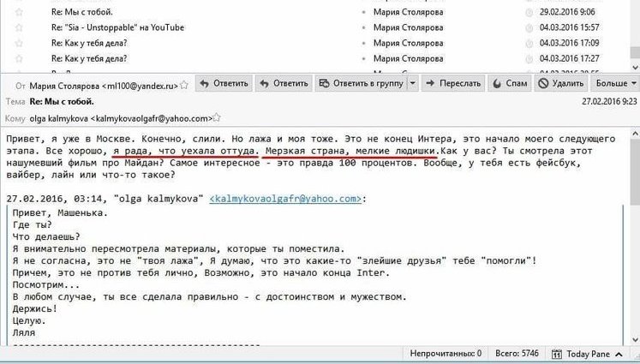Image resolution: width=640 pixels, height=364 pixels.
Task: Click the Тема subject line text
Action: pos(62,102)
